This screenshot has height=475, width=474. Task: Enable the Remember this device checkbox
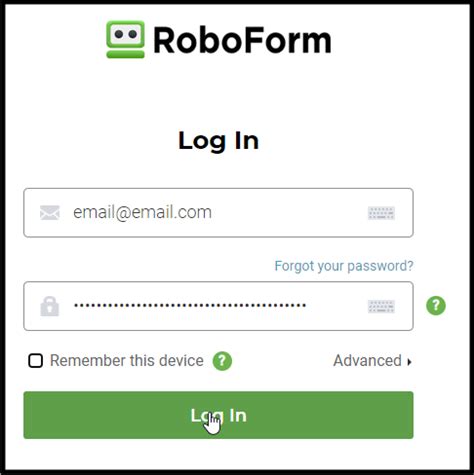tap(36, 361)
